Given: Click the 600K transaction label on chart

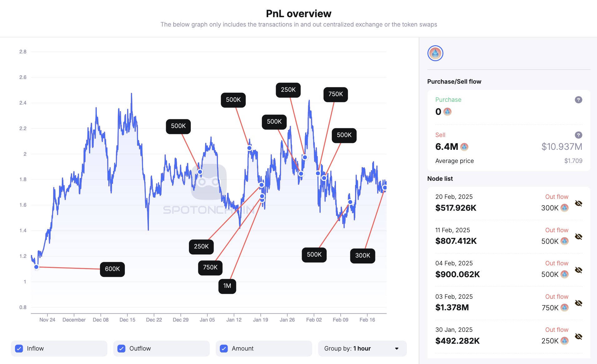Looking at the screenshot, I should 112,269.
